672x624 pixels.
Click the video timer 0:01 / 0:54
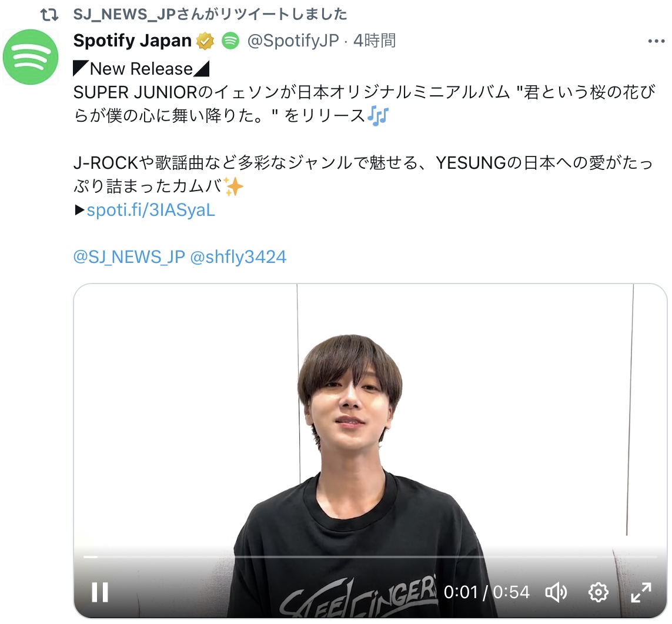pos(486,592)
